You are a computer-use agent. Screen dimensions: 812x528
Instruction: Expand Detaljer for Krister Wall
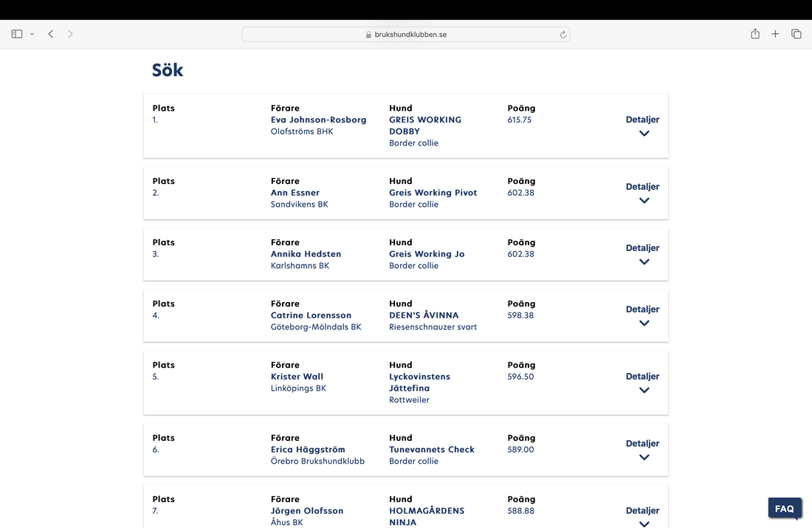tap(642, 383)
